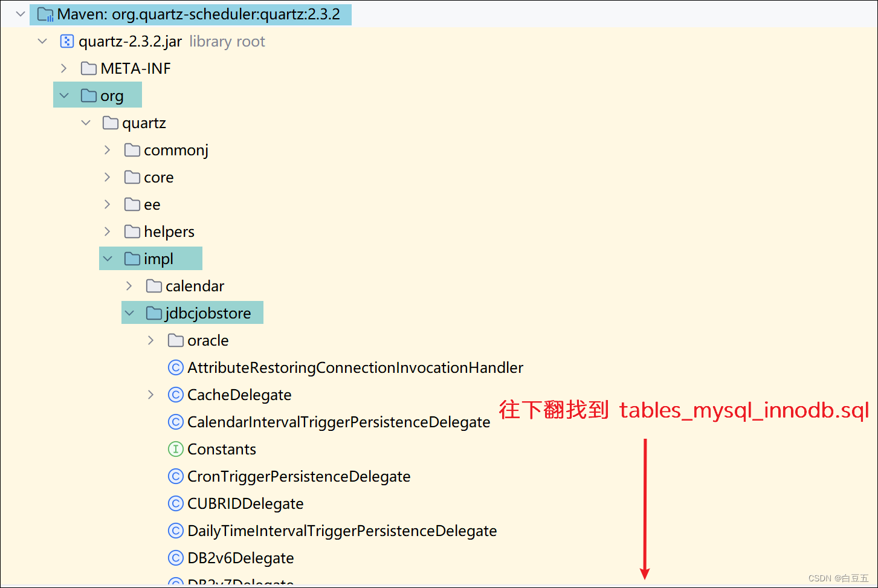878x588 pixels.
Task: Select the oracle package label
Action: point(208,340)
